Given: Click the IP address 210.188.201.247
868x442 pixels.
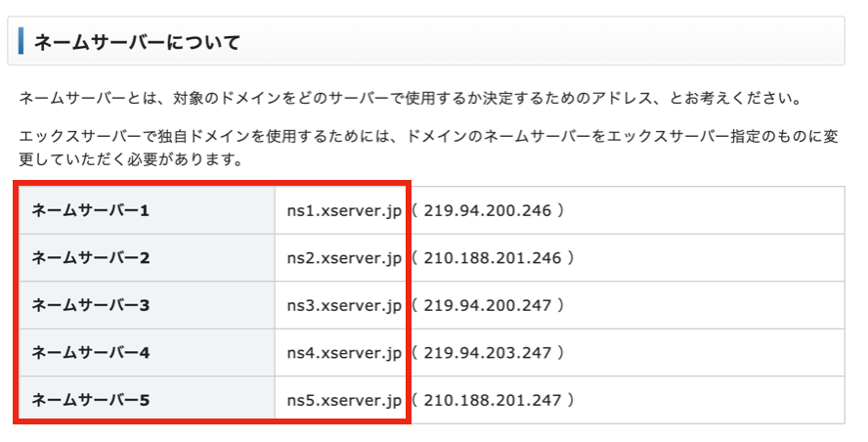Looking at the screenshot, I should click(492, 400).
